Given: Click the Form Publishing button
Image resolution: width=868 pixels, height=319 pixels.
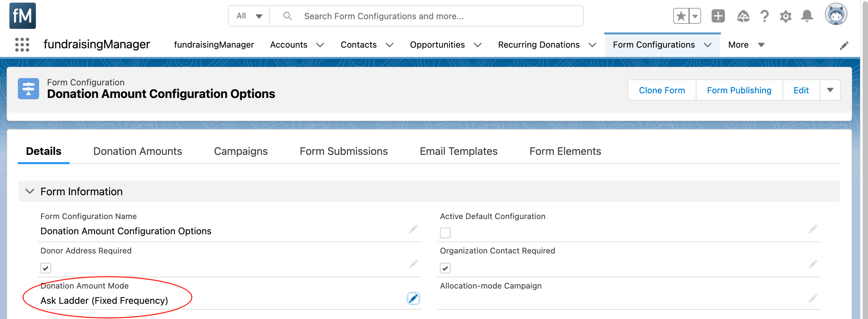Looking at the screenshot, I should (x=739, y=90).
